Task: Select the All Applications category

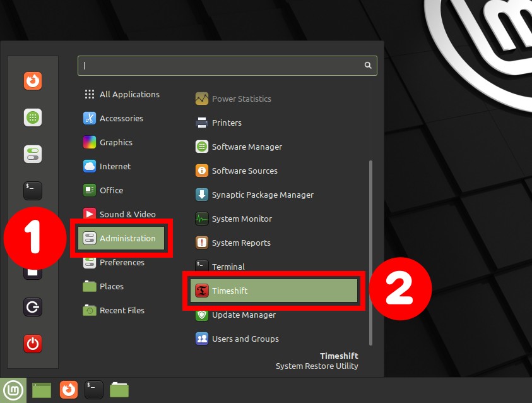Action: tap(122, 94)
